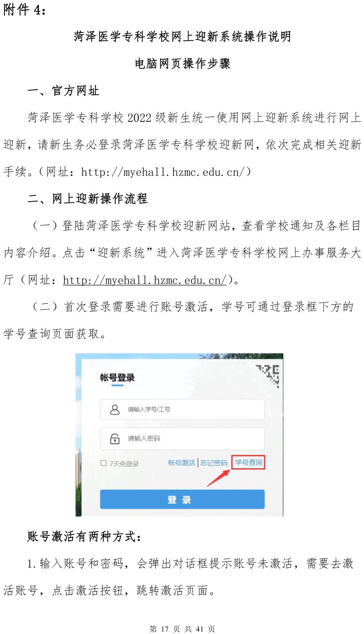The width and height of the screenshot is (364, 634).
Task: Click the lock icon in password field
Action: 114,438
